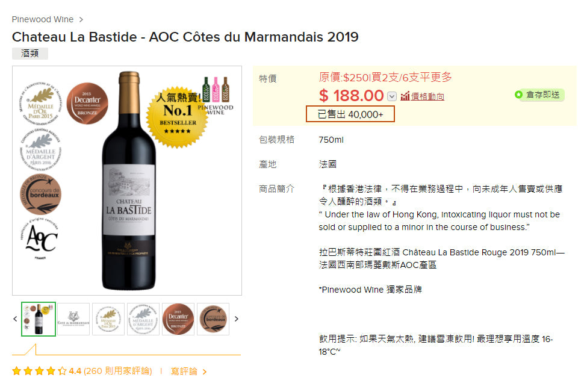587x392 pixels.
Task: Click the 酒類 category tag
Action: [x=30, y=54]
